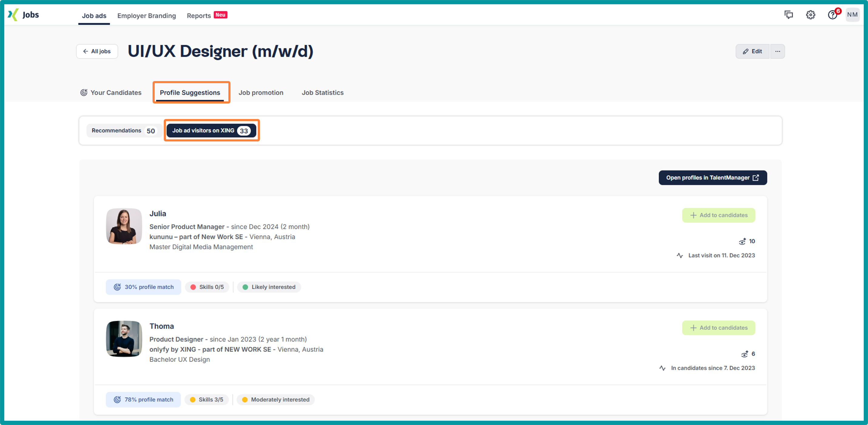Click the NM user avatar

(x=852, y=15)
